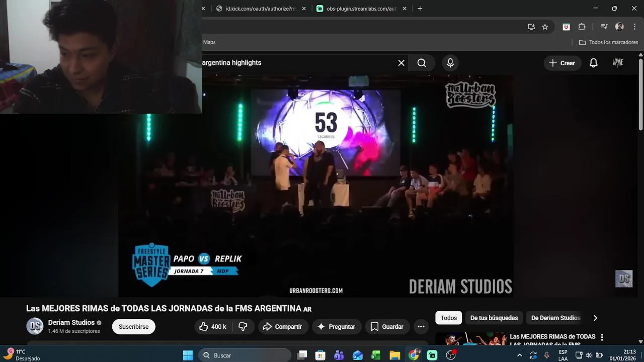Bookmark this page with the star icon
Viewport: 644px width, 362px height.
(x=545, y=27)
